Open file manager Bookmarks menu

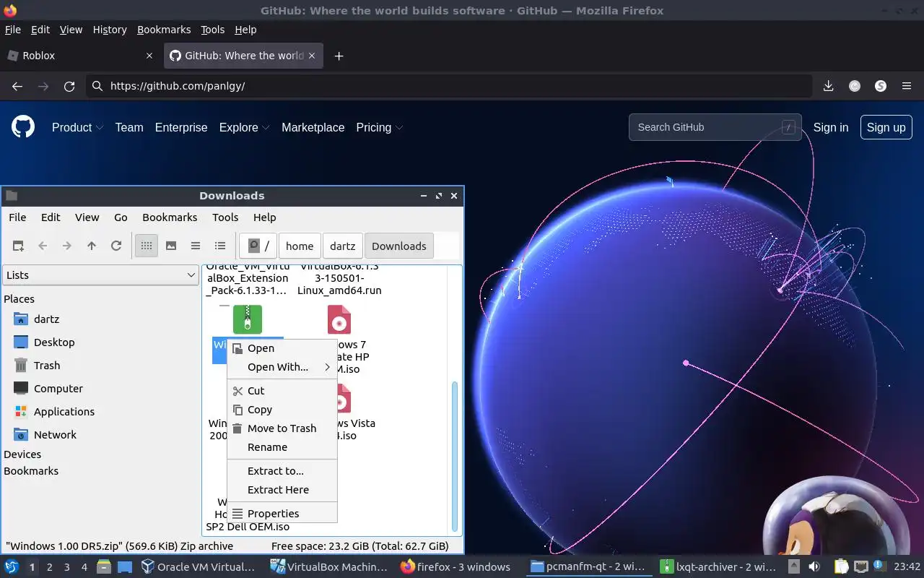170,217
